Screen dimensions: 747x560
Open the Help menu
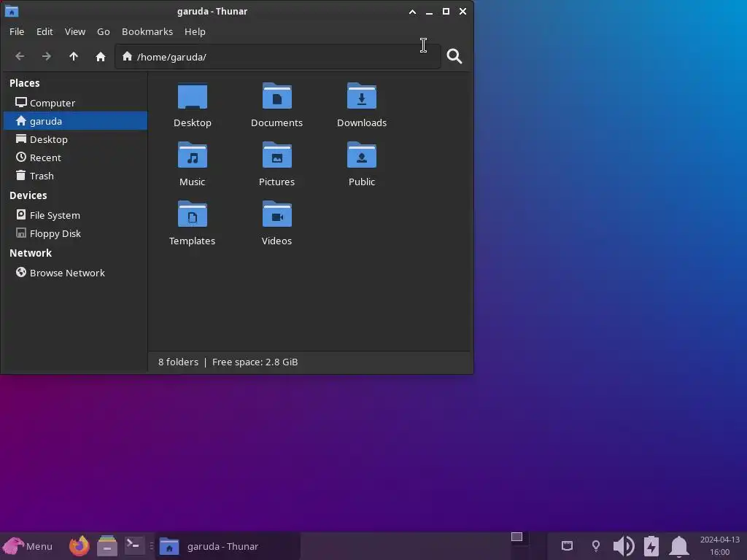tap(195, 31)
